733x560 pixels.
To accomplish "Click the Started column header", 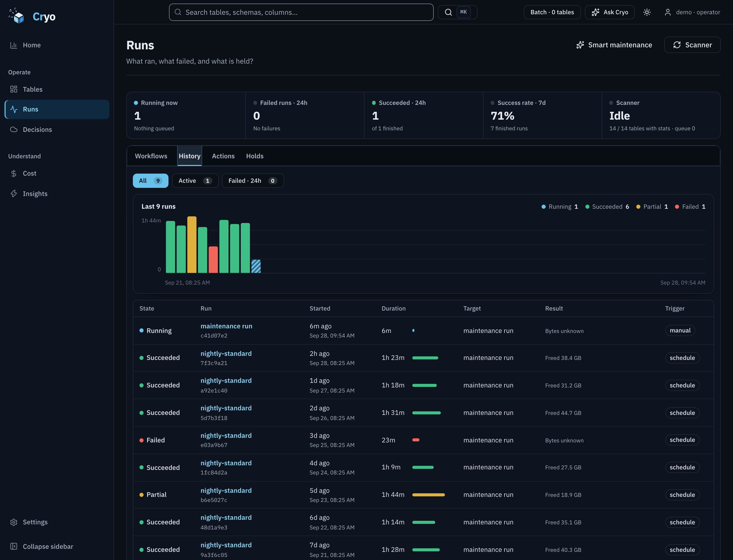I will [x=320, y=308].
